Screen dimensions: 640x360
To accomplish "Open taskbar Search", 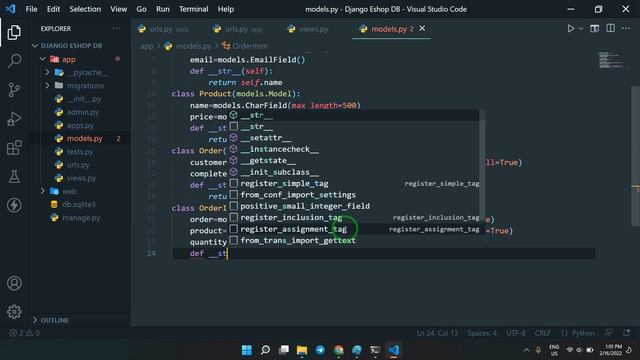I will tap(265, 350).
